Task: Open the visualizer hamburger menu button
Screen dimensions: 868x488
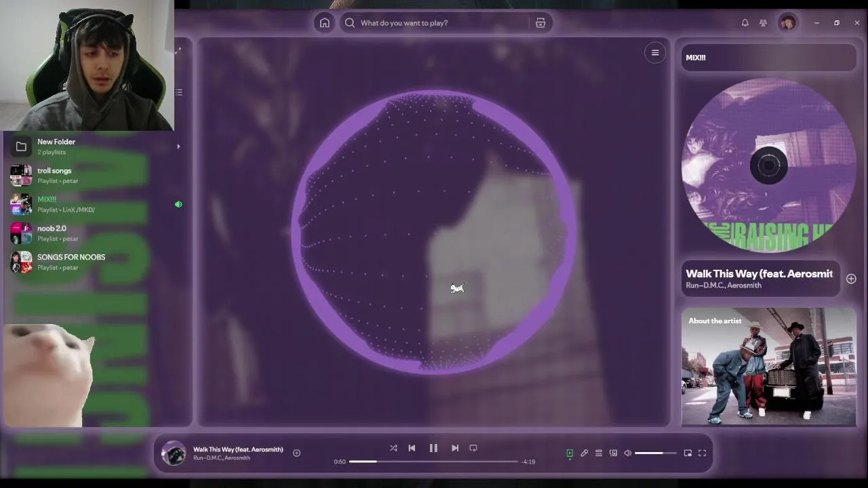Action: [655, 53]
